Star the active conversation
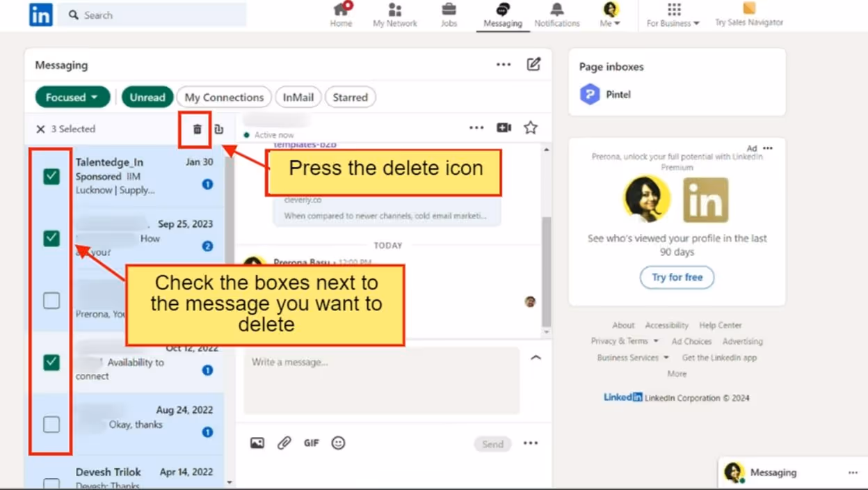The width and height of the screenshot is (868, 490). [x=530, y=127]
